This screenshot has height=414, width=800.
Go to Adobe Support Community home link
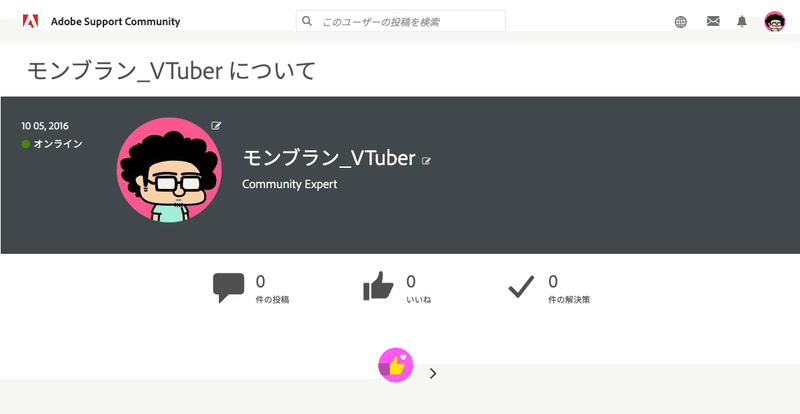tap(115, 21)
